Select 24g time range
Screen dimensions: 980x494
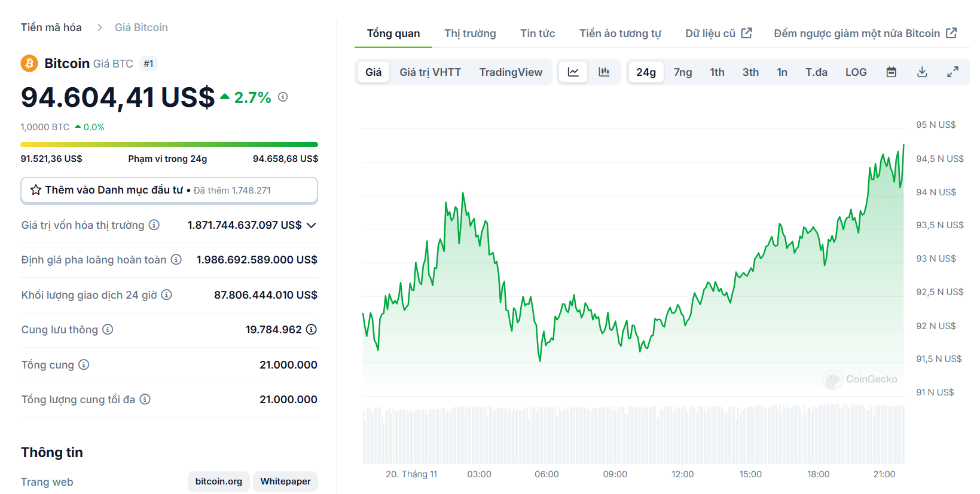(x=646, y=72)
